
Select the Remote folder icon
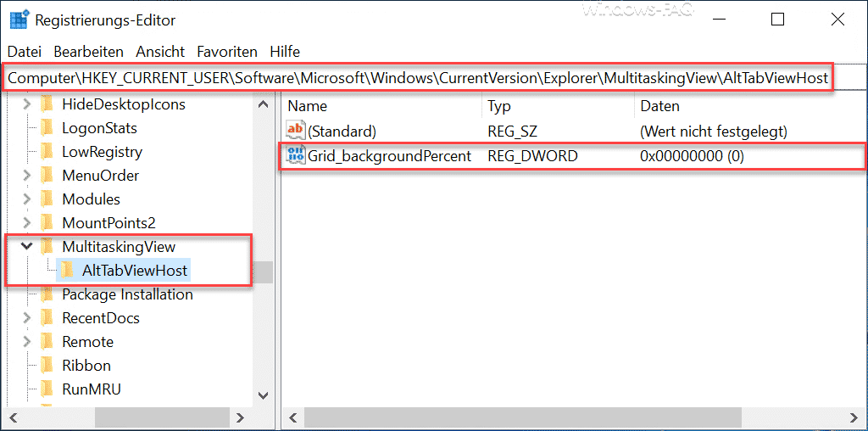click(x=47, y=342)
